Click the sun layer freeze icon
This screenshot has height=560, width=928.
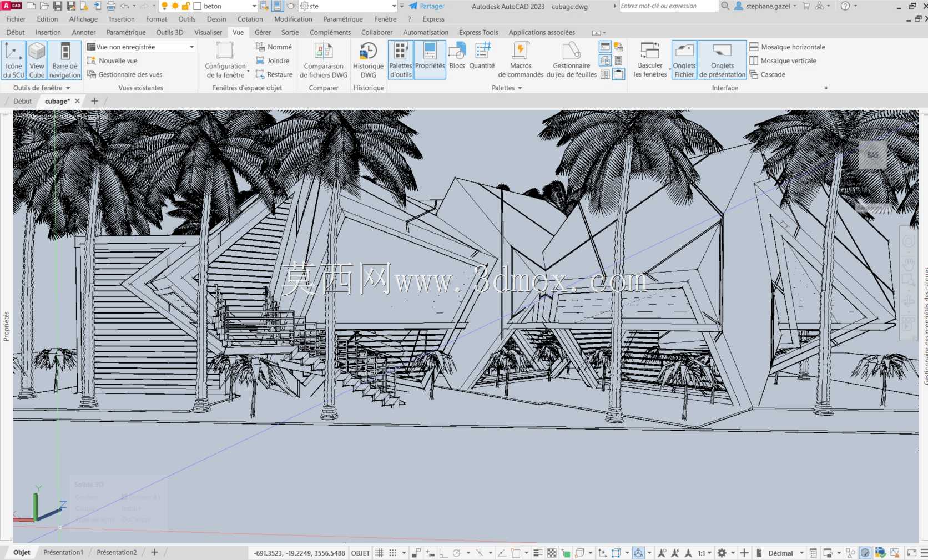(175, 6)
